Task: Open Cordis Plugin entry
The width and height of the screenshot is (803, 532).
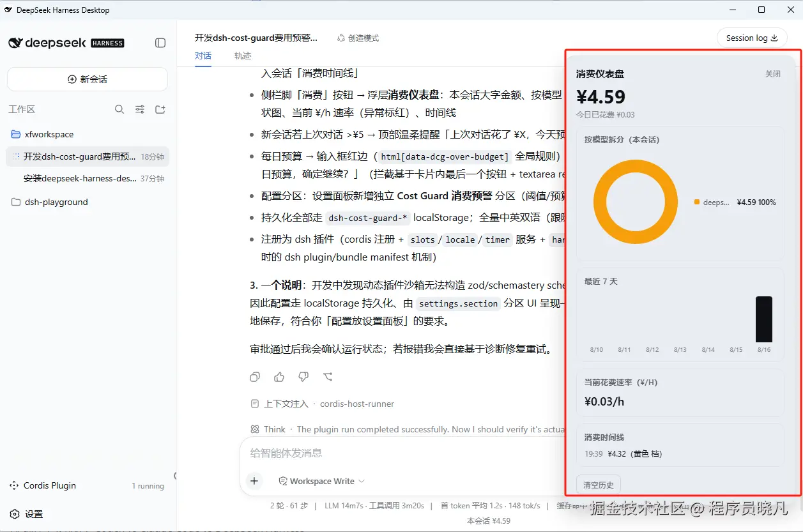Action: (50, 485)
